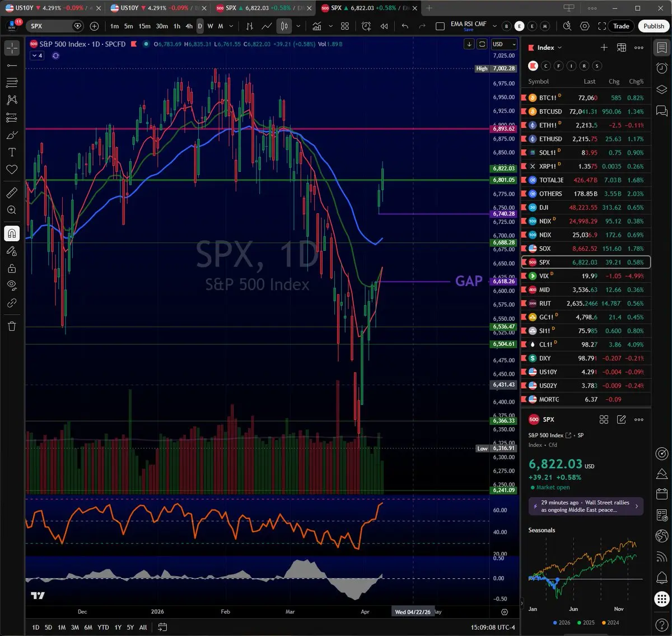Activate the zoom-in magnifier tool
Image resolution: width=672 pixels, height=636 pixels.
[x=12, y=210]
